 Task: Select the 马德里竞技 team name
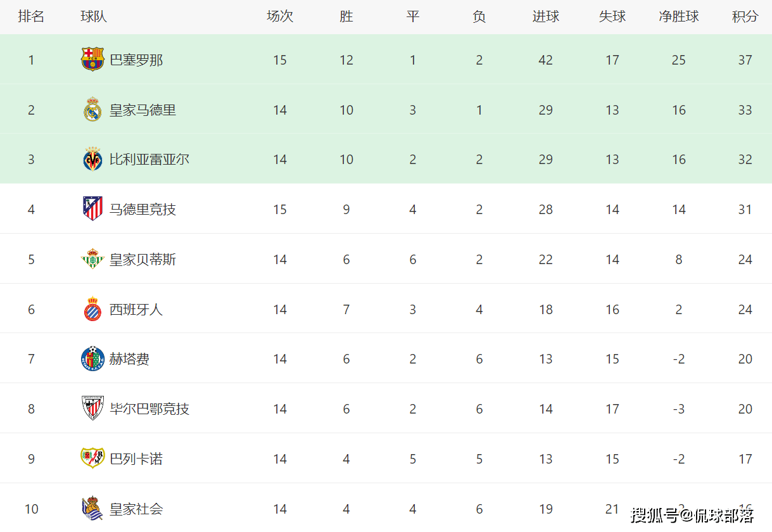tap(142, 210)
